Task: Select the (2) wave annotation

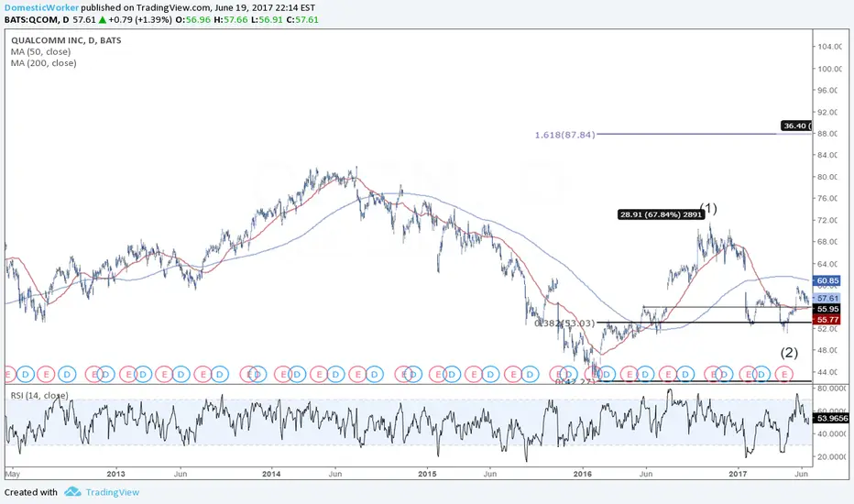Action: point(789,353)
